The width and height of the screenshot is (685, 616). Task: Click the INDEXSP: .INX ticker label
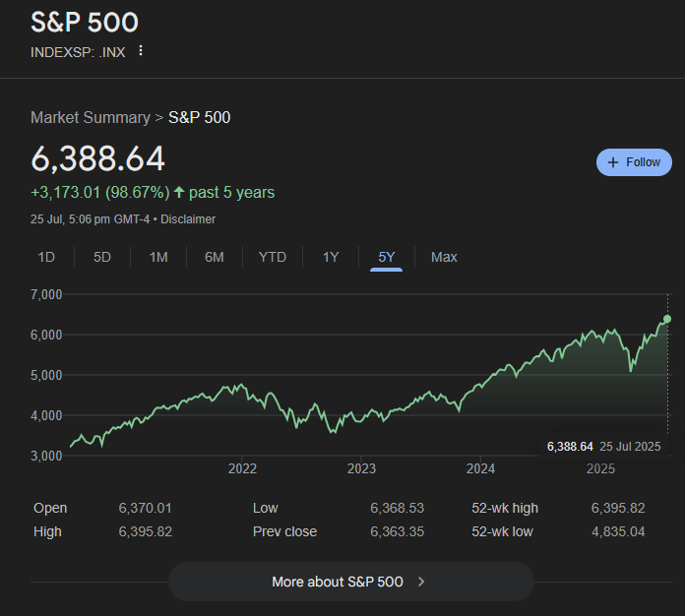(x=78, y=52)
